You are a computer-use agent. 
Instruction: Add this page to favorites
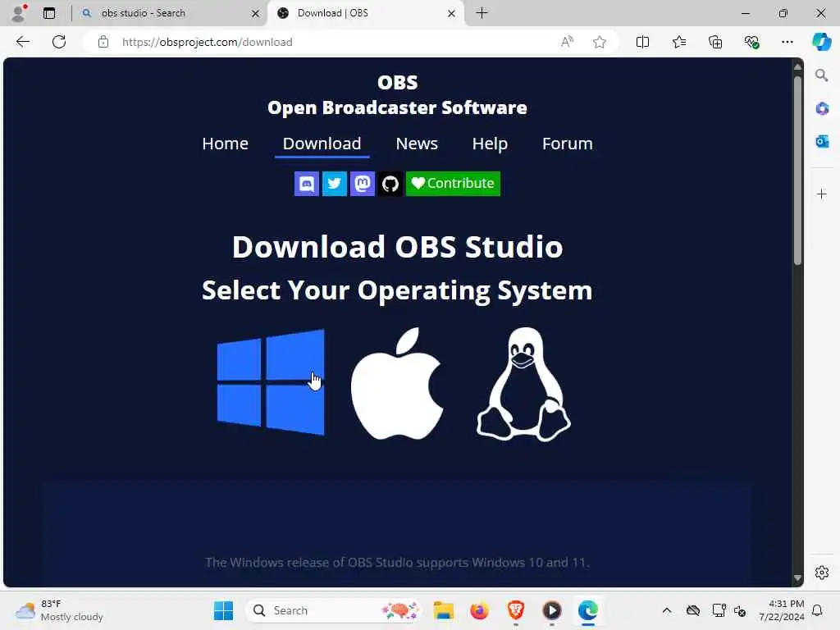(x=600, y=42)
